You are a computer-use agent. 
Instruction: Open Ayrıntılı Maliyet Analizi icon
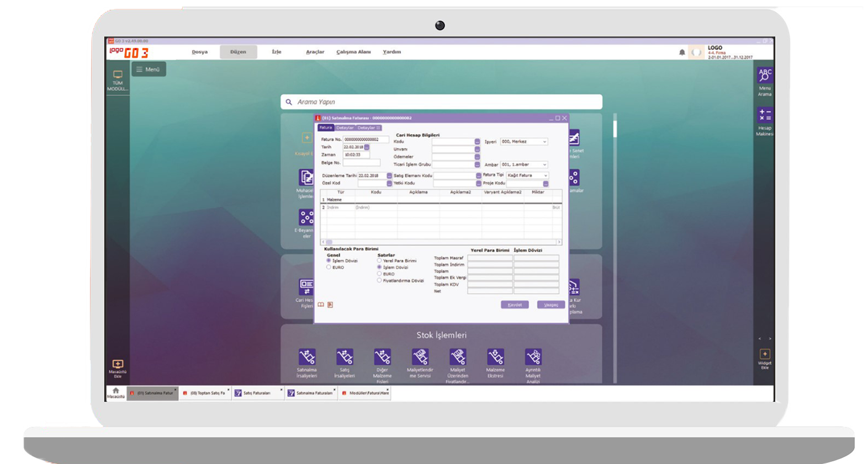click(533, 357)
